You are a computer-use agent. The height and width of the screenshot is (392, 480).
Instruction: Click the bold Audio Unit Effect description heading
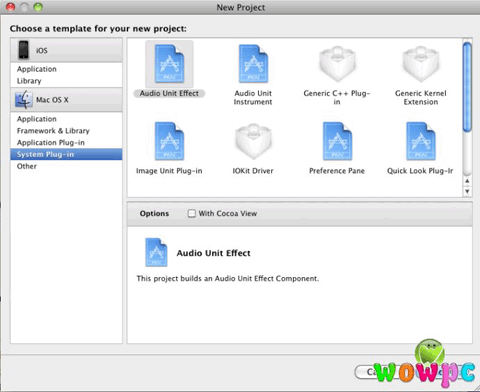[x=214, y=253]
